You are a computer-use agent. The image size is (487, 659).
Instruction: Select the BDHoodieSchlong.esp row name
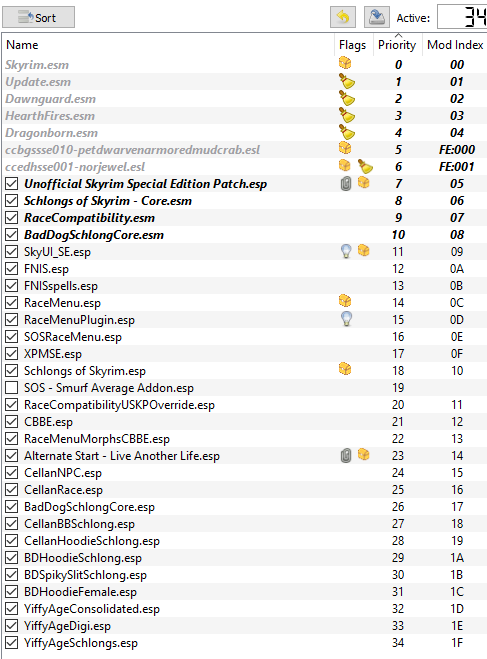pyautogui.click(x=83, y=558)
